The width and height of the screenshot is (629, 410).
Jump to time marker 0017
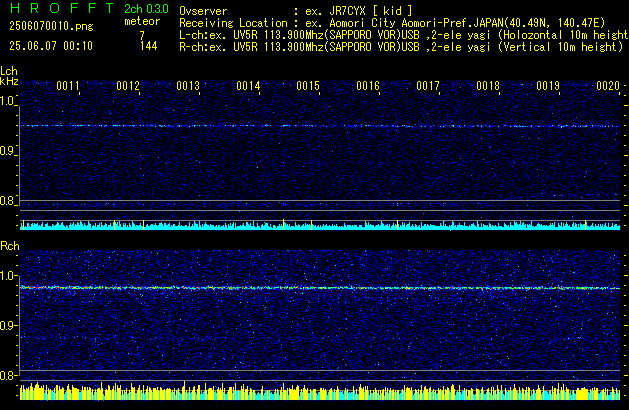click(x=428, y=86)
